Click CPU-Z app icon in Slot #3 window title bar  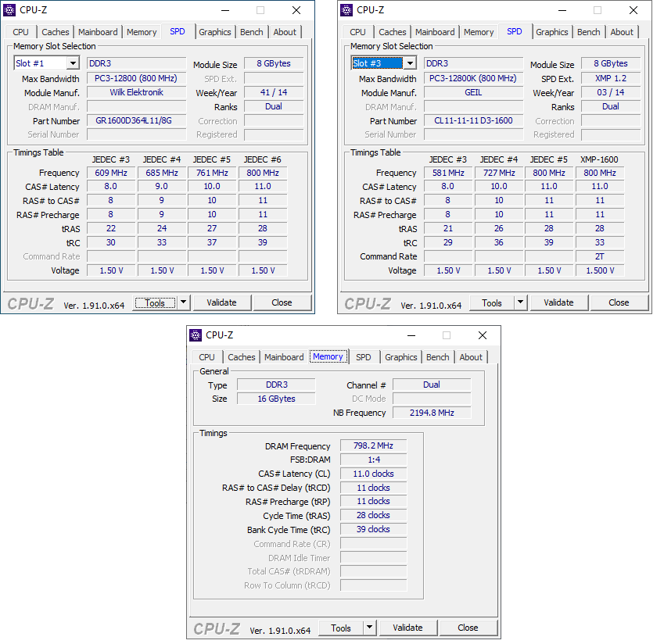[346, 10]
